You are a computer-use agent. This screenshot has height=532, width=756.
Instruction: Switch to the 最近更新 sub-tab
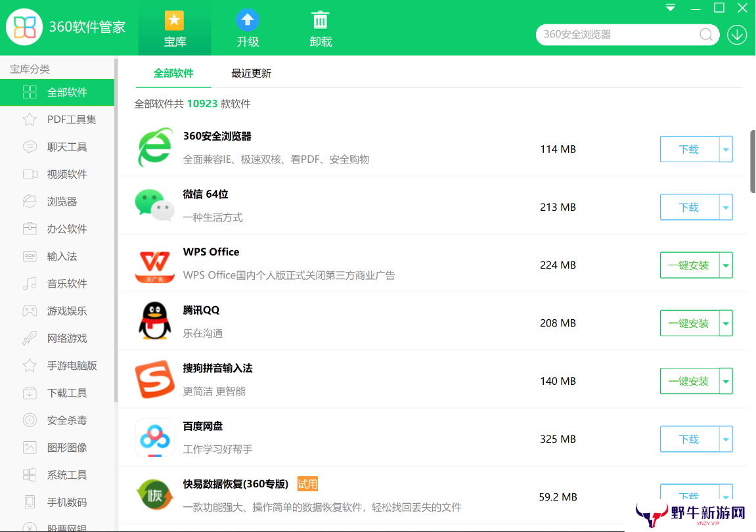pos(251,74)
